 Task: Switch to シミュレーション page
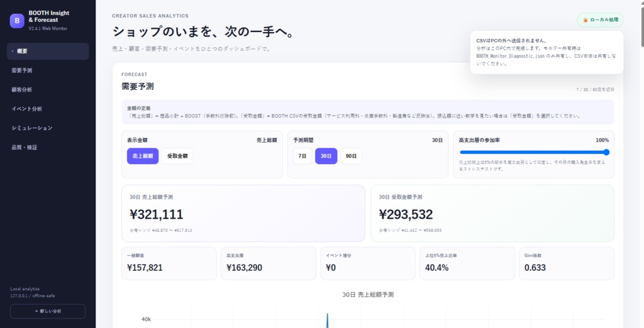pos(48,128)
